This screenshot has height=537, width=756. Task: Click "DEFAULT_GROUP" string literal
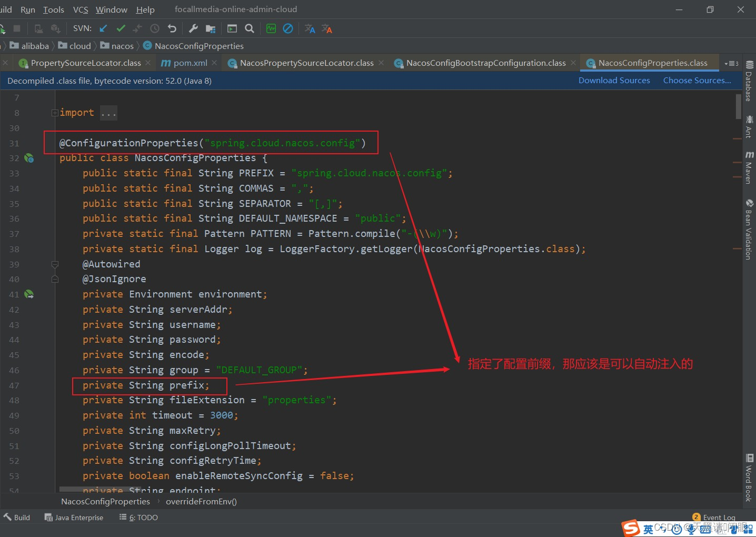click(x=259, y=370)
